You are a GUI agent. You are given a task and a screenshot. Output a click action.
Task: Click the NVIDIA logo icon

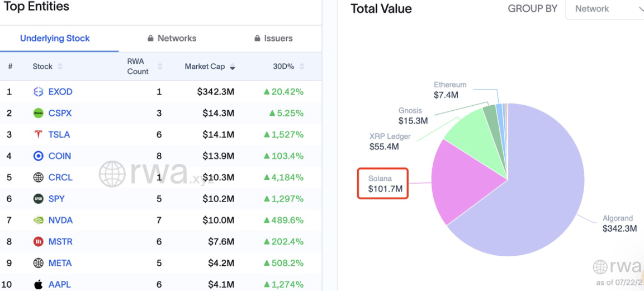click(x=38, y=220)
